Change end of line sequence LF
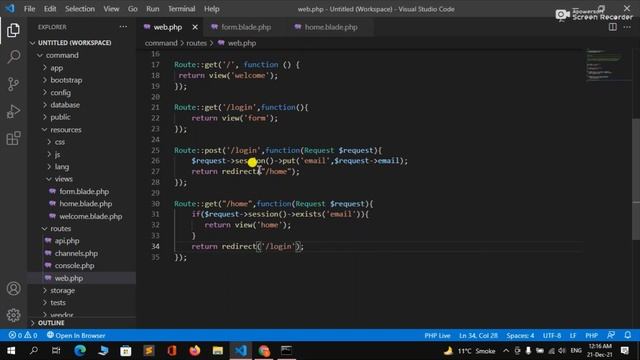640x360 pixels. (573, 335)
